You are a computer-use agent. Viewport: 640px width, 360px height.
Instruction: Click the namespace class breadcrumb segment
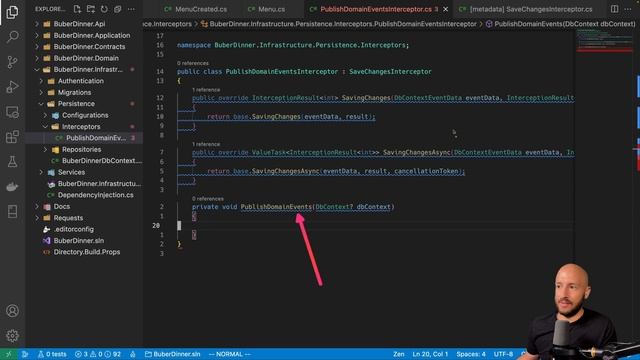(x=338, y=24)
